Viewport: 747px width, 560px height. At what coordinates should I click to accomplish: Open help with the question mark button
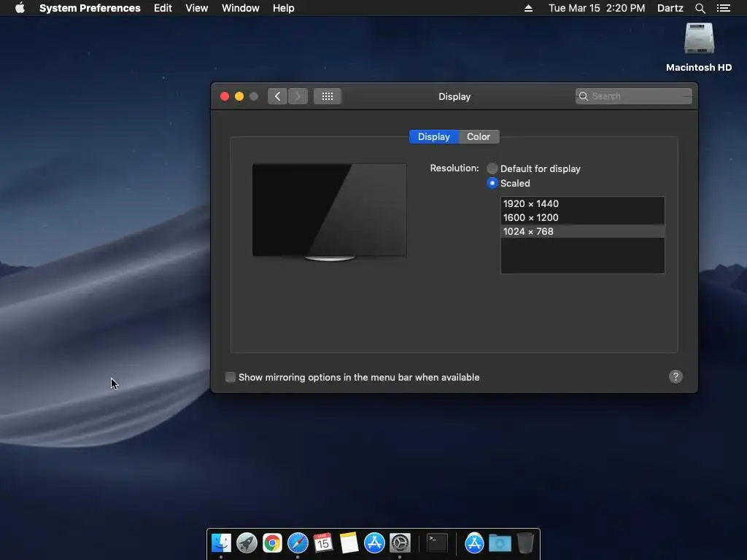click(676, 377)
